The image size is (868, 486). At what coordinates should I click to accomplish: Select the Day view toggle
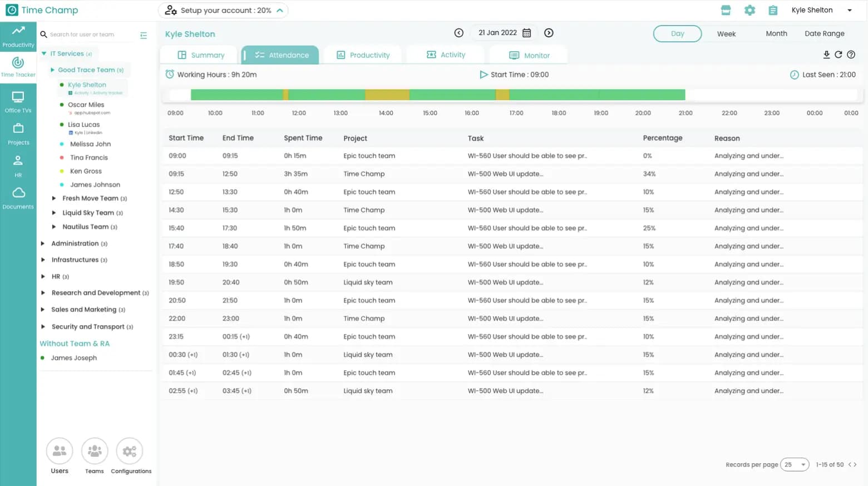[x=677, y=33]
